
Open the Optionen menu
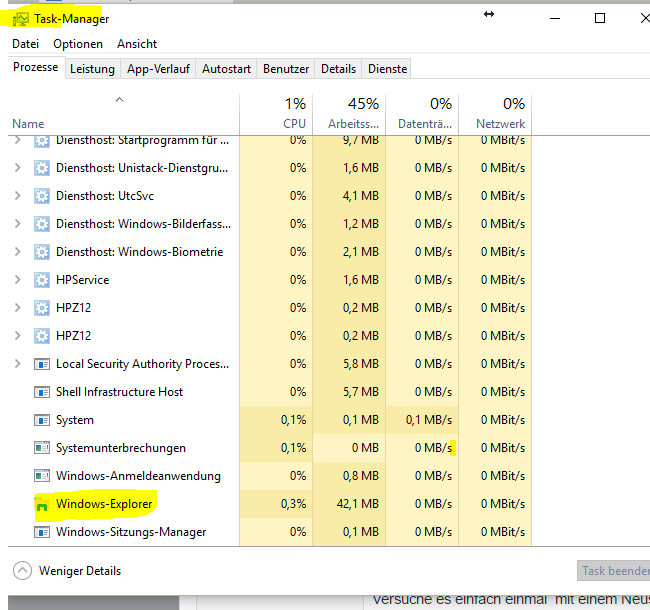pyautogui.click(x=78, y=44)
